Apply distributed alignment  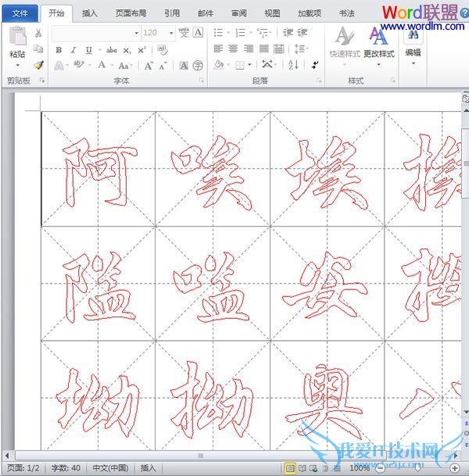279,48
